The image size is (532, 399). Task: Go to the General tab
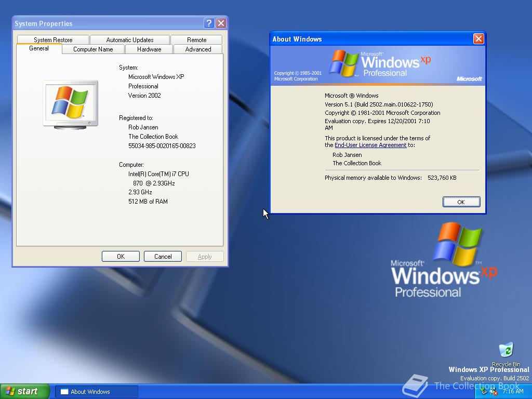click(x=39, y=48)
